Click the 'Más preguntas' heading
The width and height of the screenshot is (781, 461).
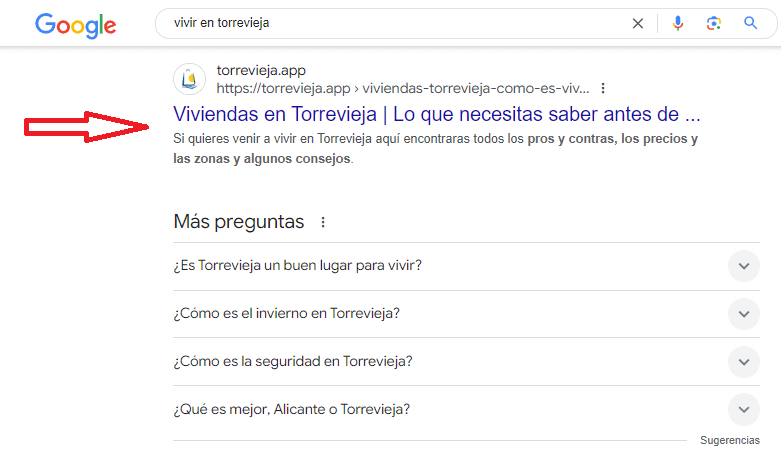(239, 222)
